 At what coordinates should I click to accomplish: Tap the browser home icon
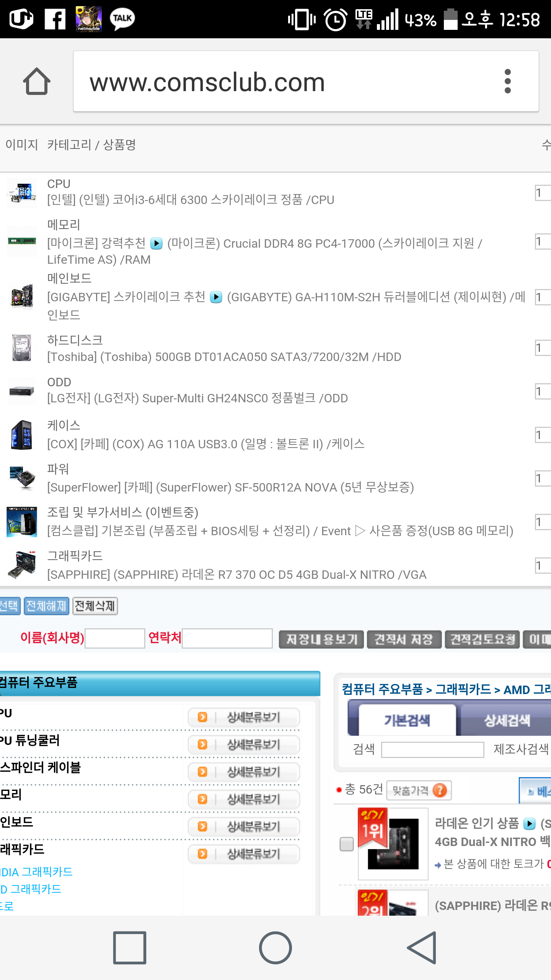point(37,81)
